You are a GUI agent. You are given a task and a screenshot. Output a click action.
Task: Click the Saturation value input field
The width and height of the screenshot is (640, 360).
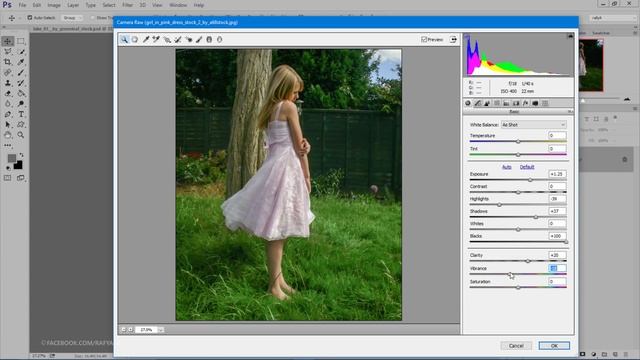[x=558, y=281]
